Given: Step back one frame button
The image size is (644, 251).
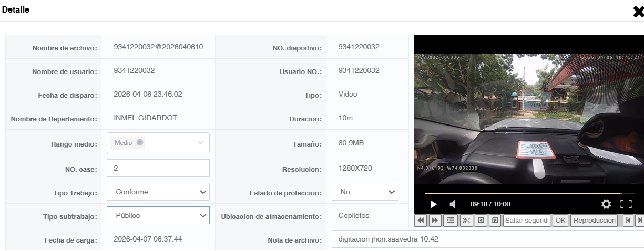Looking at the screenshot, I should [482, 221].
